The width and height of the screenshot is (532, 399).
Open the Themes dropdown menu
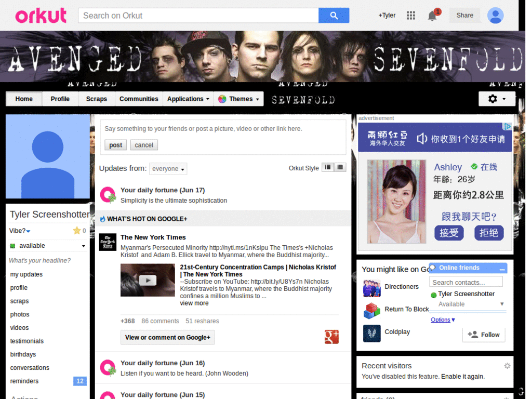pyautogui.click(x=239, y=99)
